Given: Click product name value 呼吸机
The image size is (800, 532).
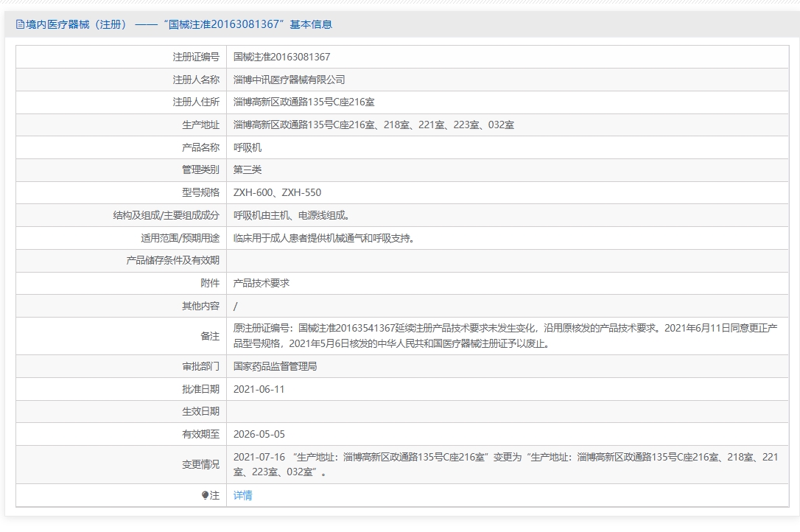Looking at the screenshot, I should click(x=248, y=147).
